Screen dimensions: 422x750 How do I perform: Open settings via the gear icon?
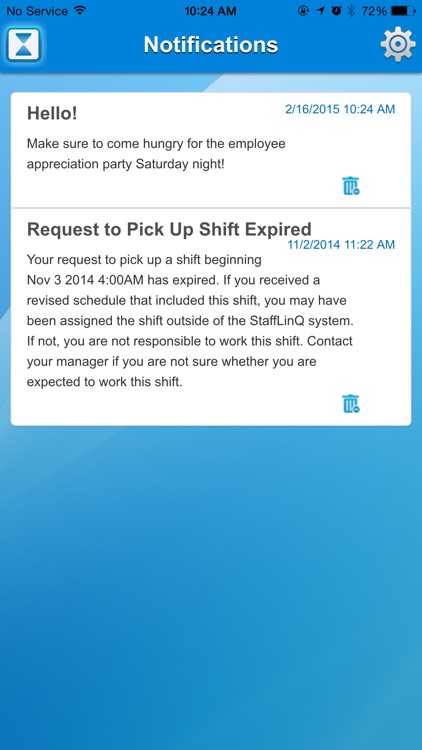click(398, 44)
